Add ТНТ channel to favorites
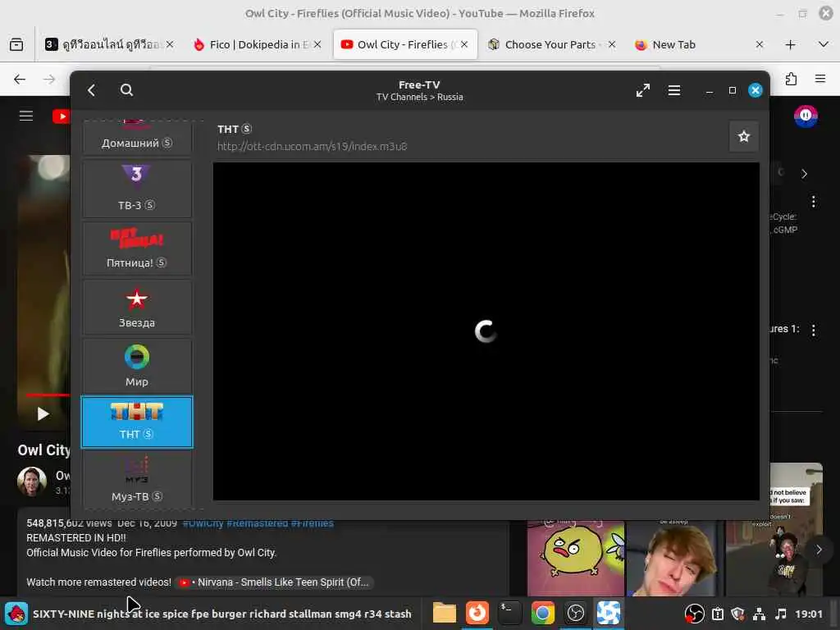Viewport: 840px width, 630px height. tap(743, 137)
